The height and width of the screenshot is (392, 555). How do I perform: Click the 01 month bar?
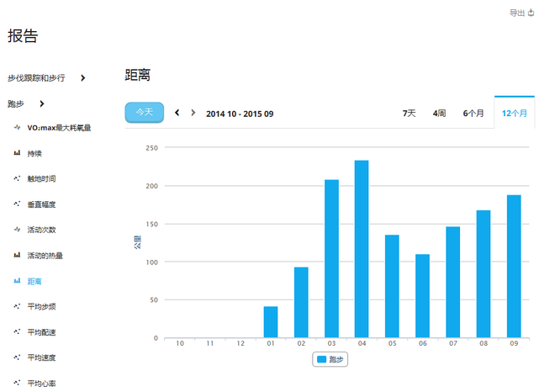click(x=271, y=322)
